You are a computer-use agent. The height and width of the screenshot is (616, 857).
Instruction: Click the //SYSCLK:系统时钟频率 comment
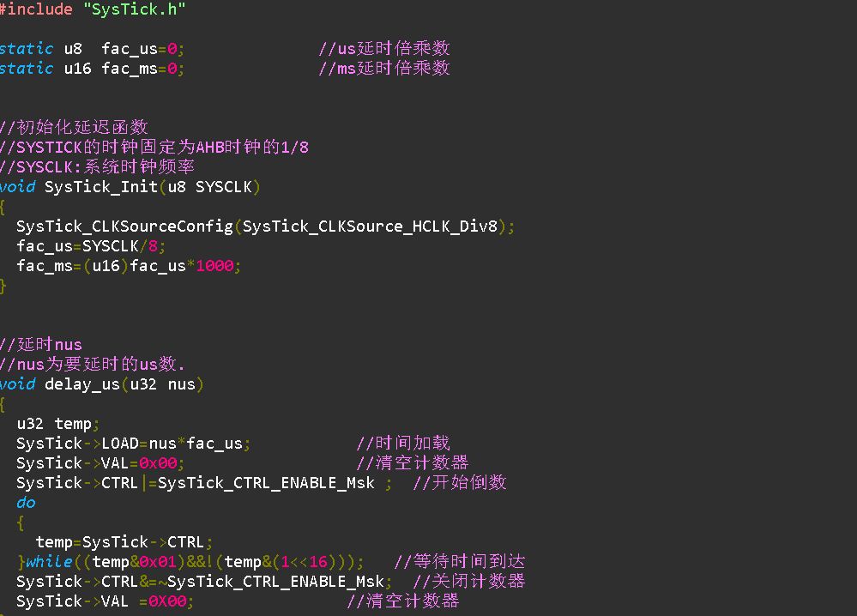(97, 166)
